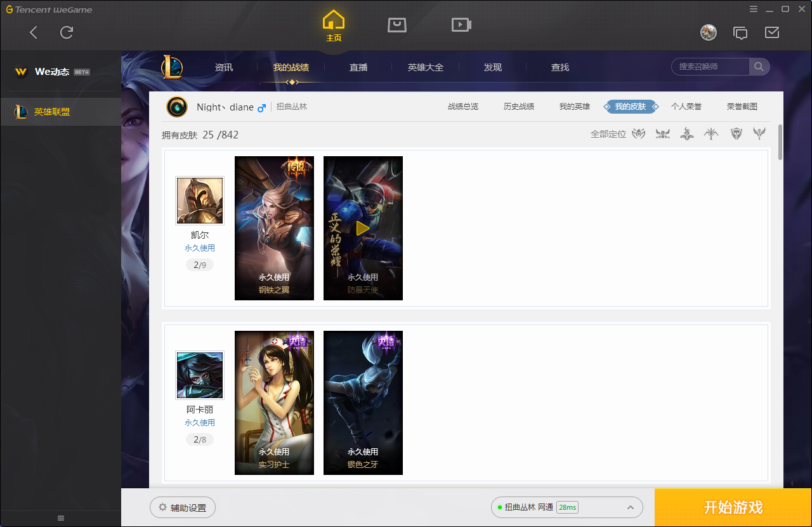Open the 我的战绩 tab

(x=291, y=67)
